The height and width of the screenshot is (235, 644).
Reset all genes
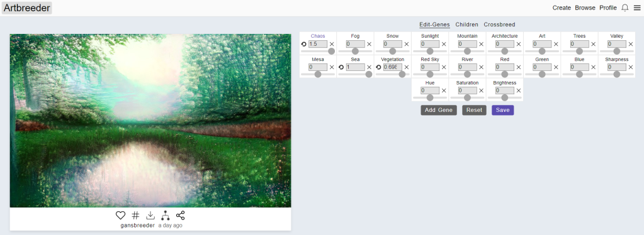(x=474, y=110)
